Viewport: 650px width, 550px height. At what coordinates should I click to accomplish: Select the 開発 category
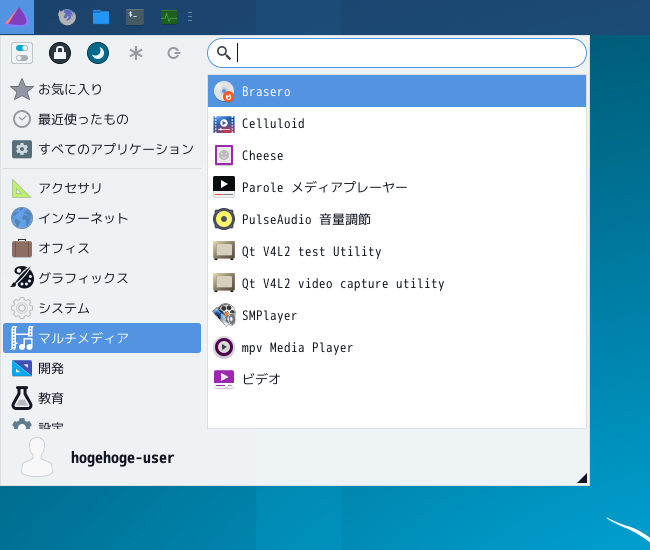(x=102, y=368)
